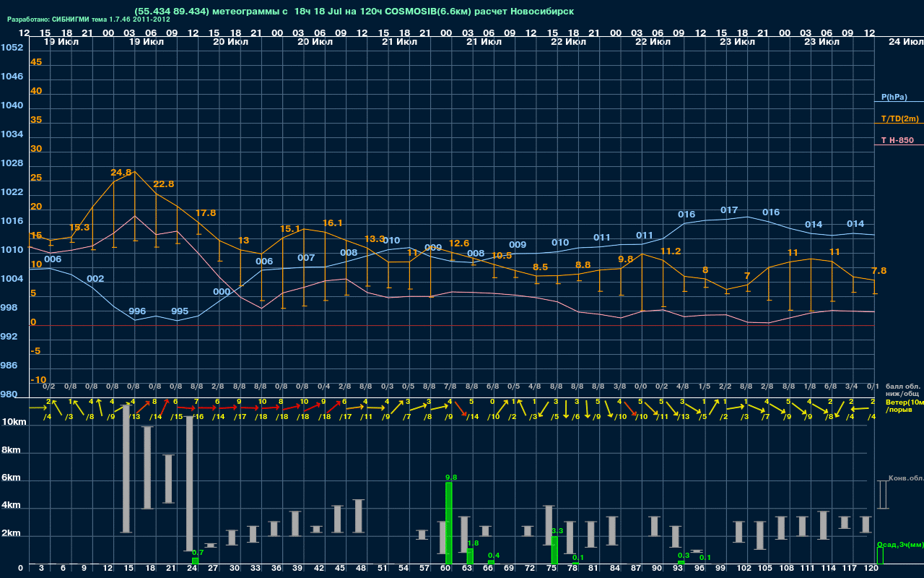Click the 000 pressure label
This screenshot has height=578, width=924.
coord(222,292)
